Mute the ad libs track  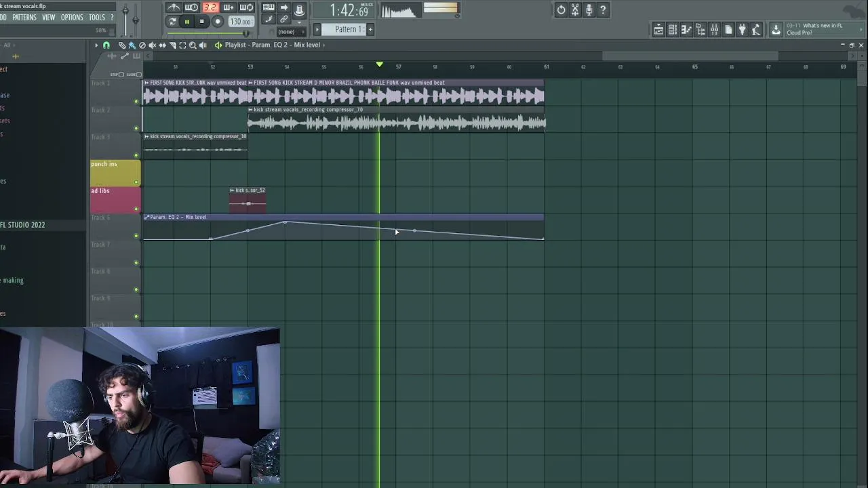136,209
